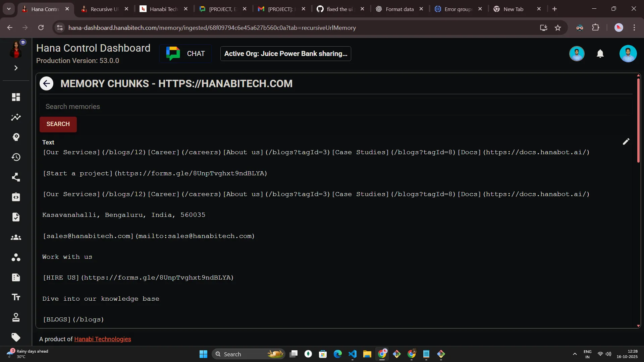Open the Hanabi Technologies link
Screen dimensions: 644x362
[x=102, y=339]
